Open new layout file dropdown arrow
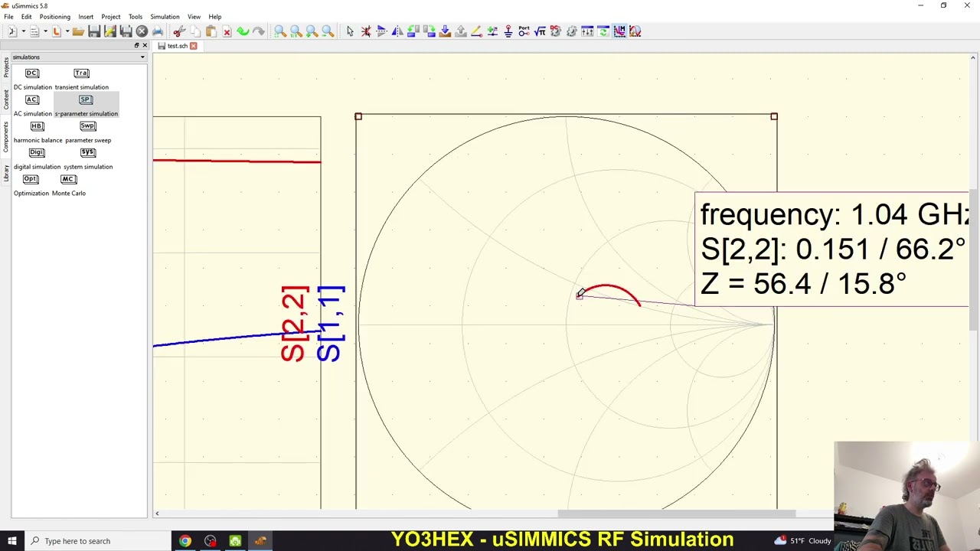The image size is (980, 551). 67,31
